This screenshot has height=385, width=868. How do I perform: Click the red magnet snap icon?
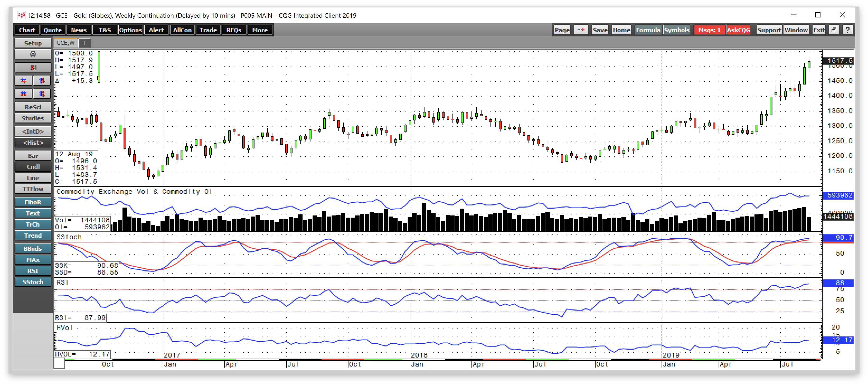[33, 67]
